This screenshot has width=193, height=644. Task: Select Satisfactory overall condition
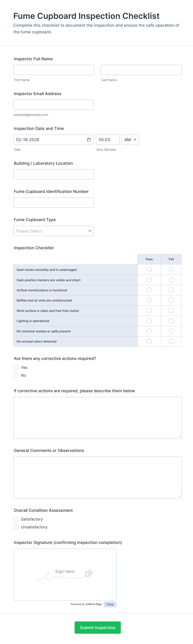point(16,519)
